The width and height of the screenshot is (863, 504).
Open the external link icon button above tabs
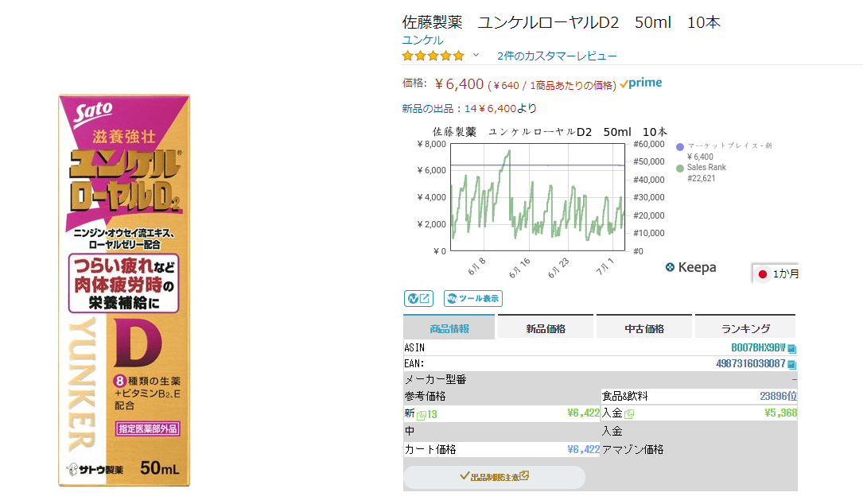418,299
